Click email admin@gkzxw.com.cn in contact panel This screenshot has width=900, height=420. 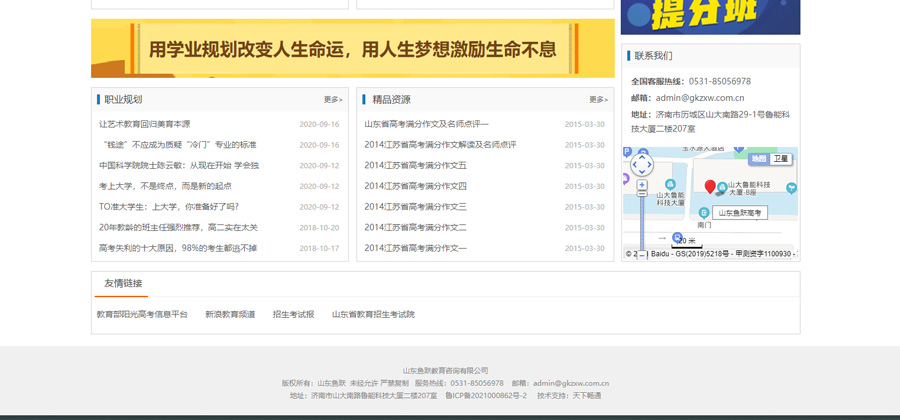point(700,98)
